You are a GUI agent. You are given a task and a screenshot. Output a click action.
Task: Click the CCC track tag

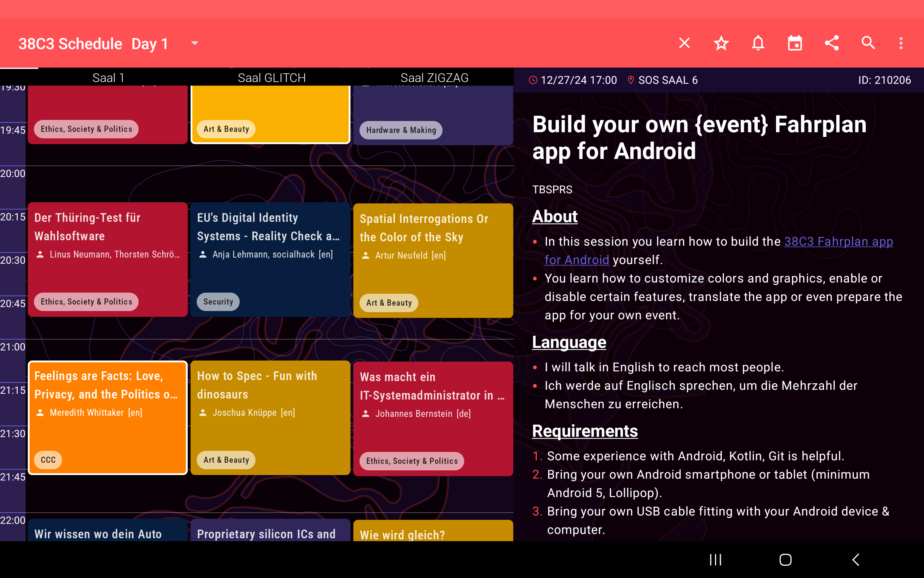[x=48, y=460]
